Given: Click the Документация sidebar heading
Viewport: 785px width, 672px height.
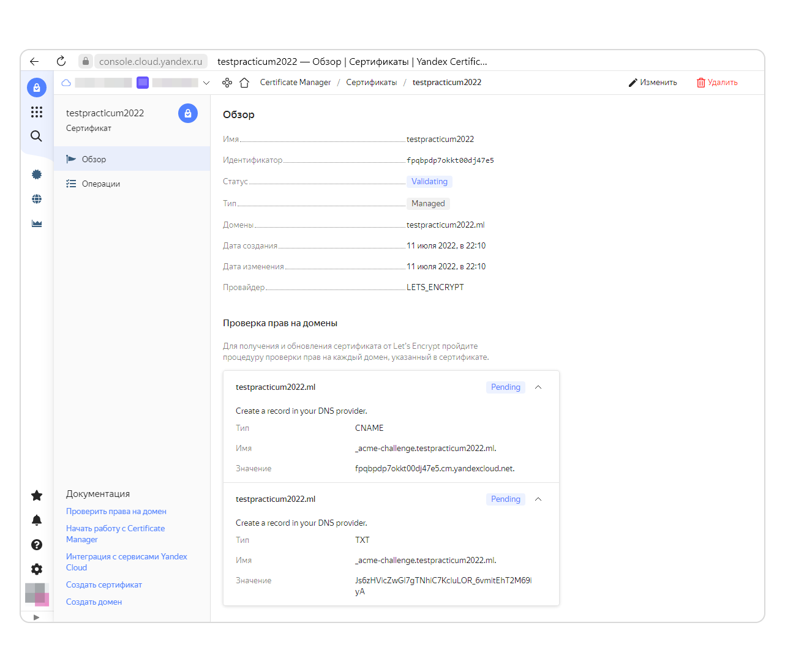Looking at the screenshot, I should (98, 494).
